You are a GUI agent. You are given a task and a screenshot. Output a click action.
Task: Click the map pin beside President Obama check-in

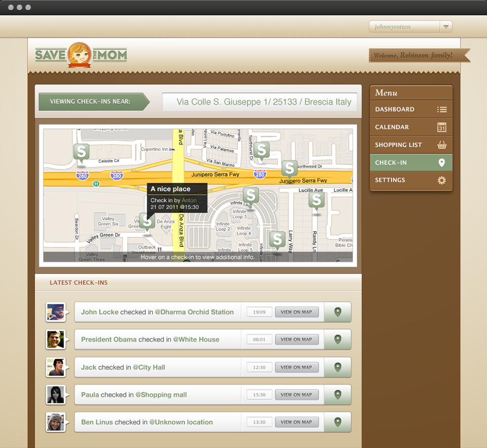tap(338, 339)
